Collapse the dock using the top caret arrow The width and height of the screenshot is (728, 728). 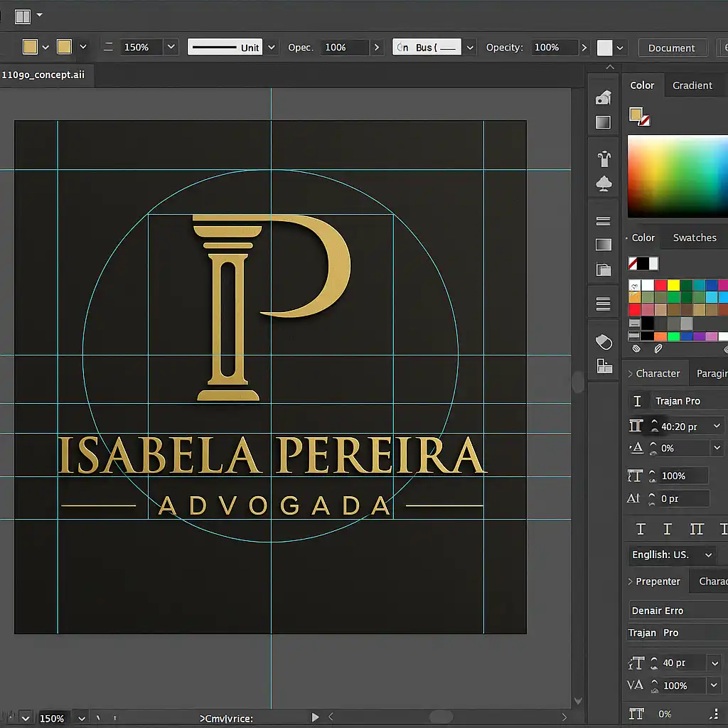(x=610, y=68)
